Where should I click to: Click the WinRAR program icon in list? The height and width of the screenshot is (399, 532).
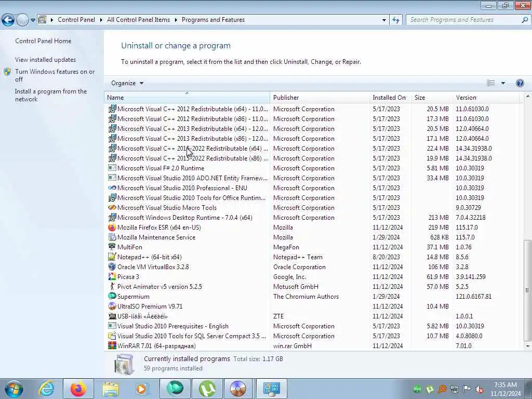(x=112, y=345)
